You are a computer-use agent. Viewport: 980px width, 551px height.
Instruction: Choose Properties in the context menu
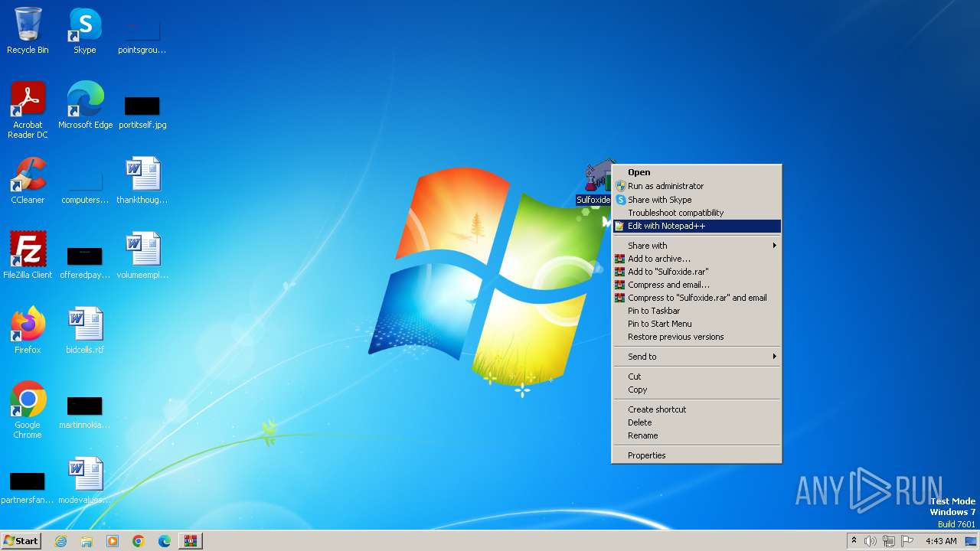pyautogui.click(x=697, y=455)
